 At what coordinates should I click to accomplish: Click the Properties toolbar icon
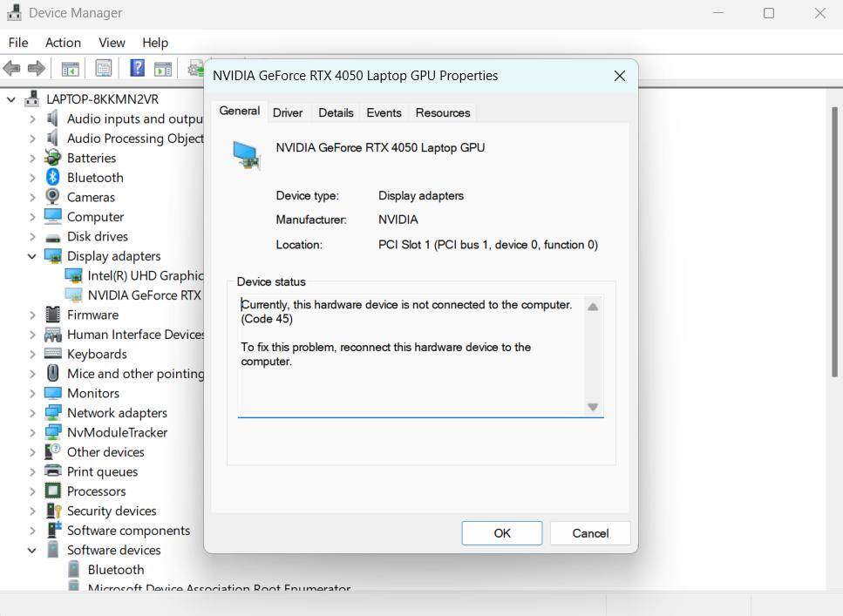[104, 68]
